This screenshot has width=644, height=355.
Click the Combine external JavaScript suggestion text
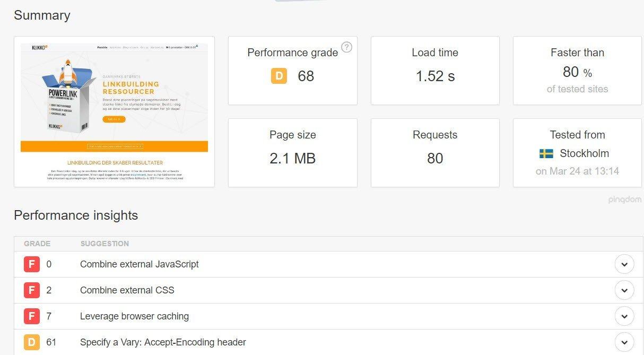[139, 264]
